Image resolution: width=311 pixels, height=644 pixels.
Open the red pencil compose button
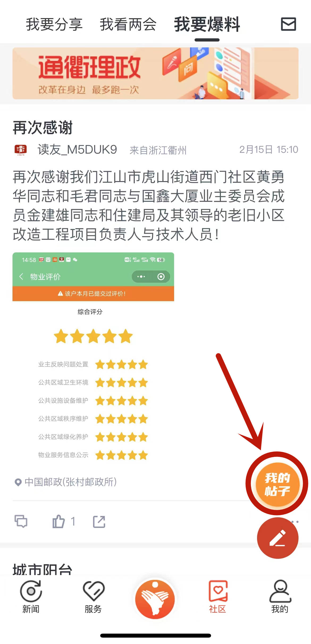click(x=278, y=538)
